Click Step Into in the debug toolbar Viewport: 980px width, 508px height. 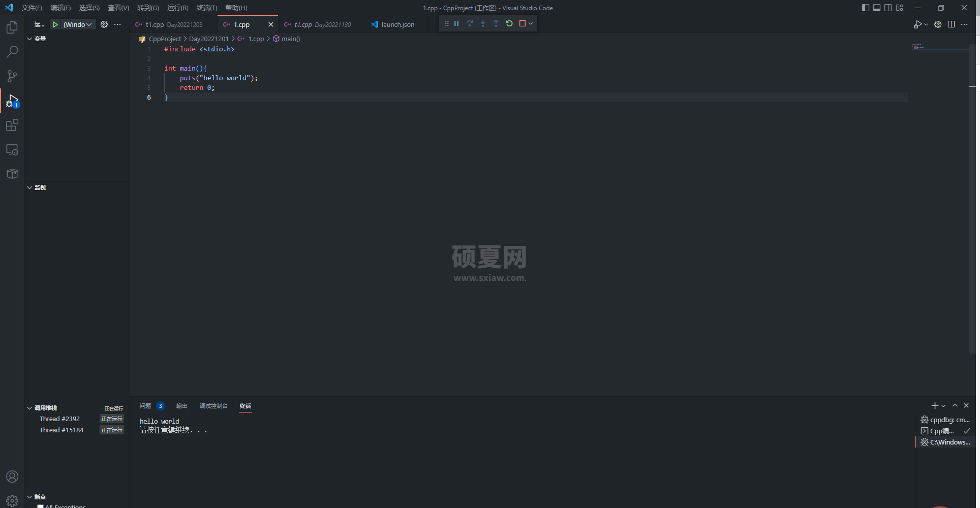click(x=483, y=23)
